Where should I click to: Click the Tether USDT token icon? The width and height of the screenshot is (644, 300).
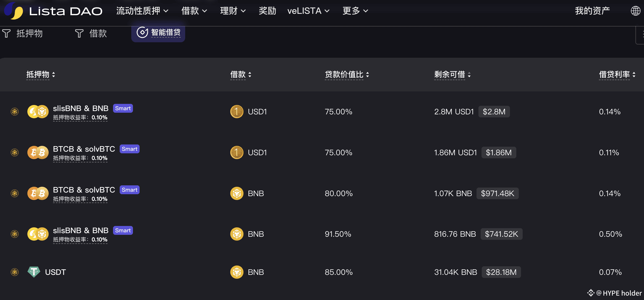(34, 272)
